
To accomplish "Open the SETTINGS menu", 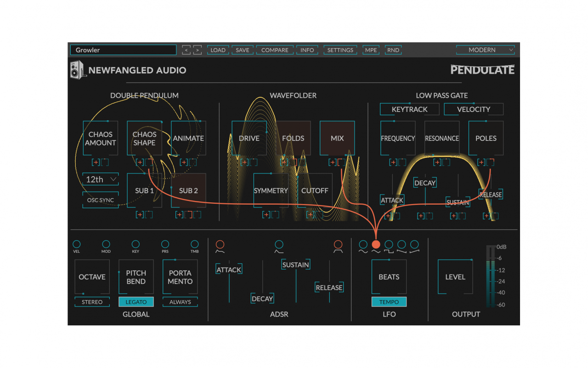I will tap(340, 50).
